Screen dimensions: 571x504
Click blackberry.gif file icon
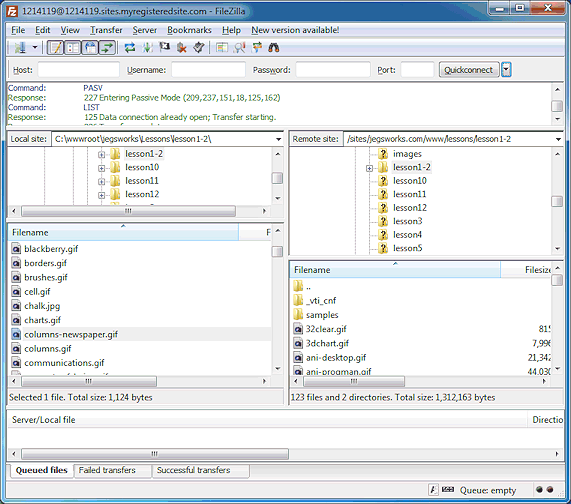[x=16, y=249]
